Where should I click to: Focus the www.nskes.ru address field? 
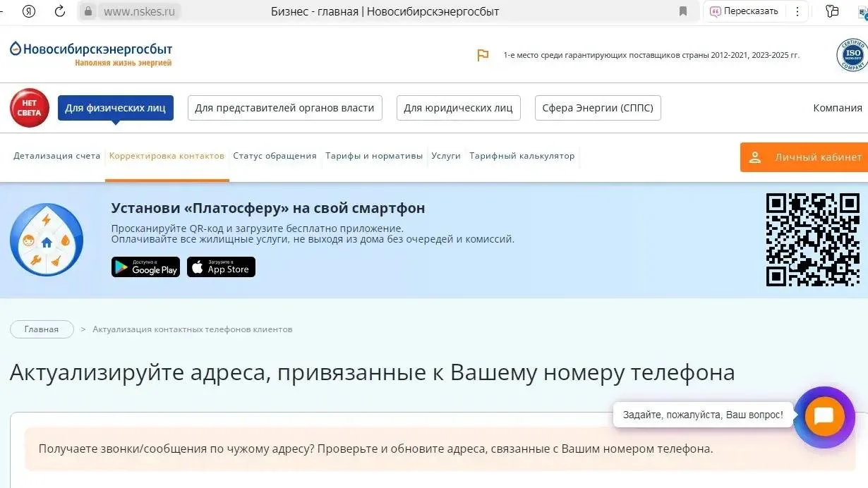(138, 11)
